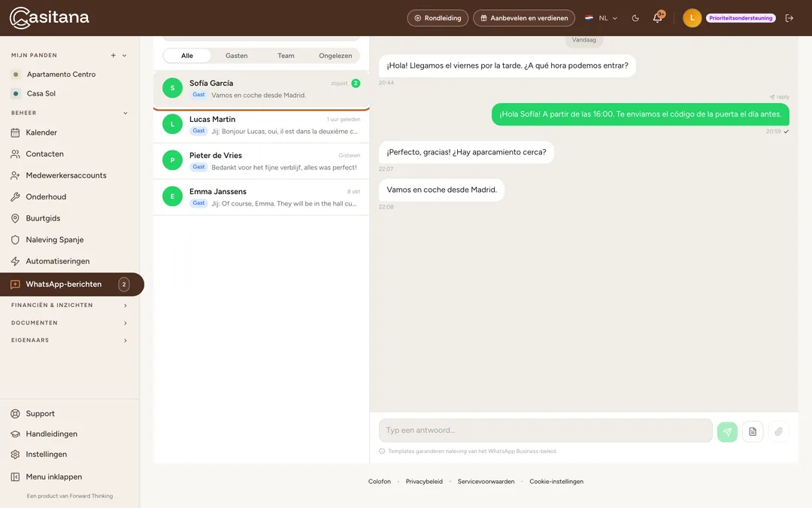Switch to the Team tab
812x508 pixels.
tap(286, 56)
